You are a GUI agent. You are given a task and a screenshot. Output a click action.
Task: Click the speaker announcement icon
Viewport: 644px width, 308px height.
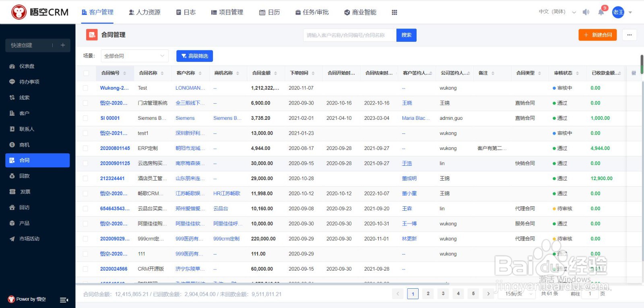click(x=586, y=12)
